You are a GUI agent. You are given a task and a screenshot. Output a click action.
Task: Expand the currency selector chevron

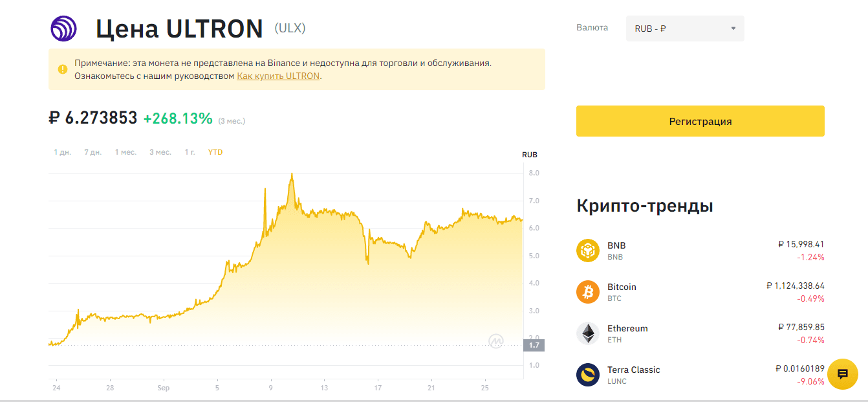(x=733, y=28)
